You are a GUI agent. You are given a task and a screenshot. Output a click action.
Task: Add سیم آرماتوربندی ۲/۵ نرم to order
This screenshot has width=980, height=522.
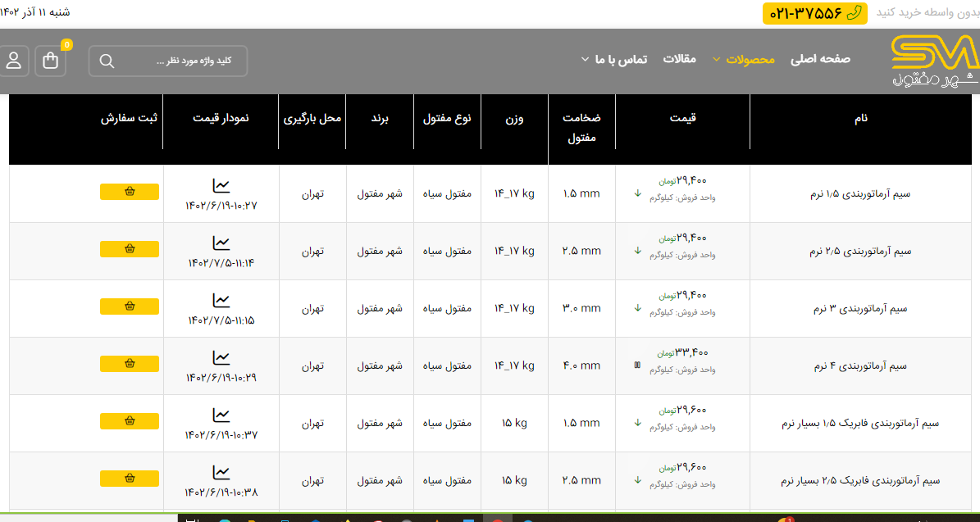tap(130, 249)
